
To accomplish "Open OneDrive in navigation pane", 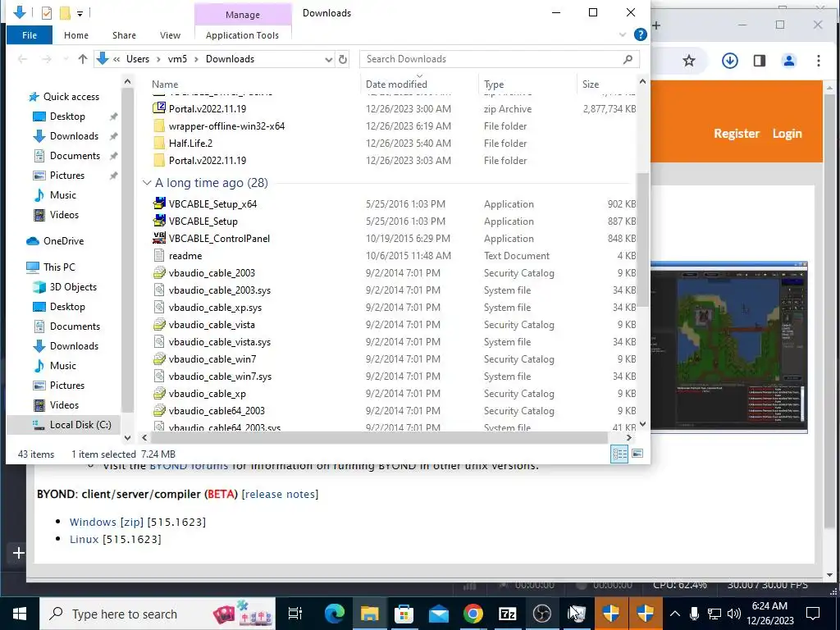I will coord(63,241).
